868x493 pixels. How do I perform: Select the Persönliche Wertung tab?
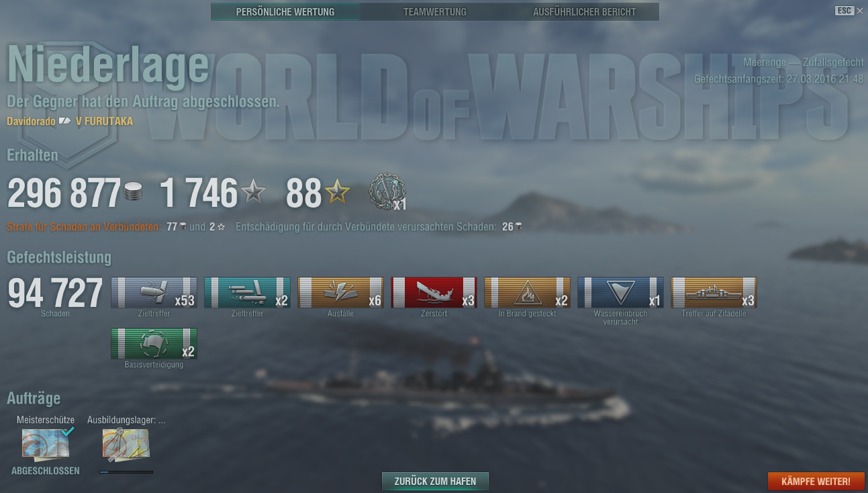coord(285,11)
